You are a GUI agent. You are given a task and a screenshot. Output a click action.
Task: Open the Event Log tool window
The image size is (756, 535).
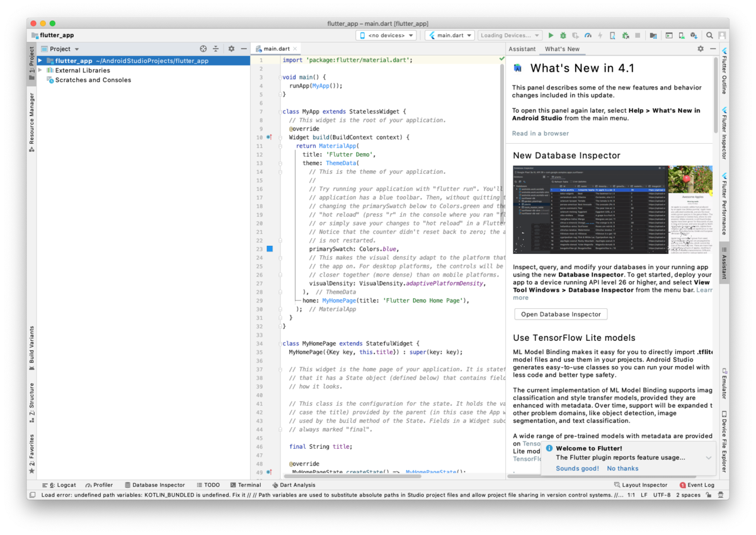click(697, 485)
